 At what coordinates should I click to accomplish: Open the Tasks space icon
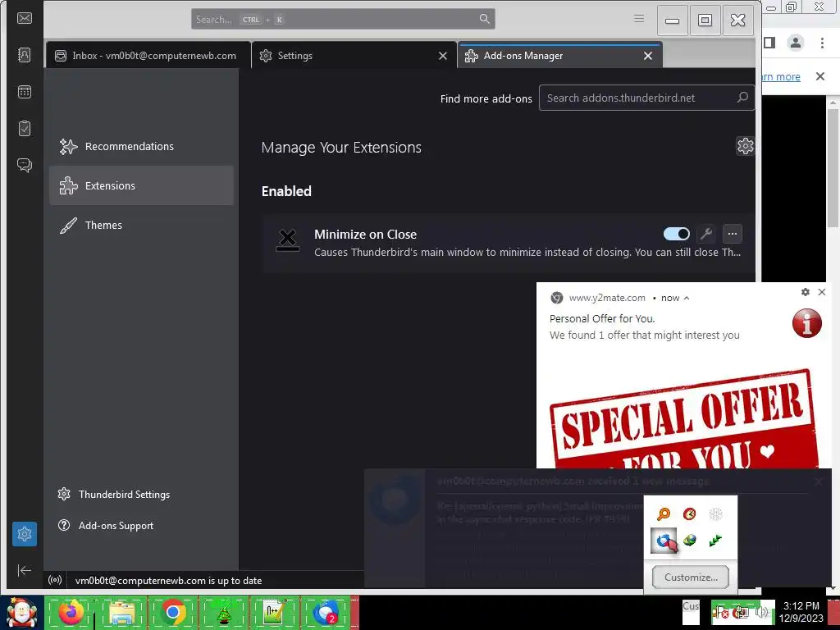pos(25,129)
